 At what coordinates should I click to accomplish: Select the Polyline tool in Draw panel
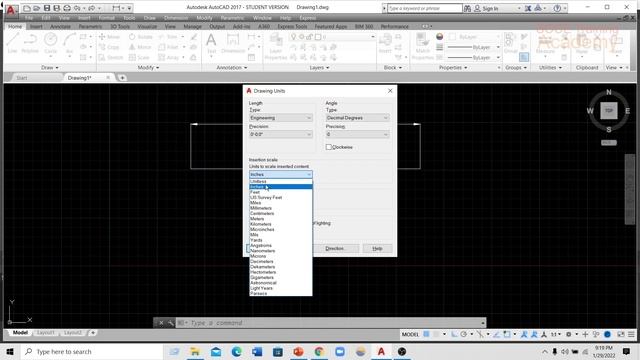click(x=30, y=43)
